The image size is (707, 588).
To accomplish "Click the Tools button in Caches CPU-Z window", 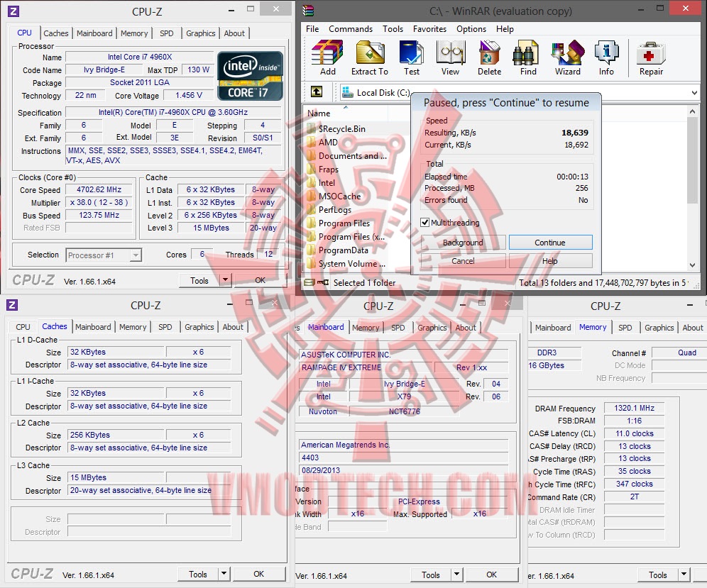I will click(198, 574).
